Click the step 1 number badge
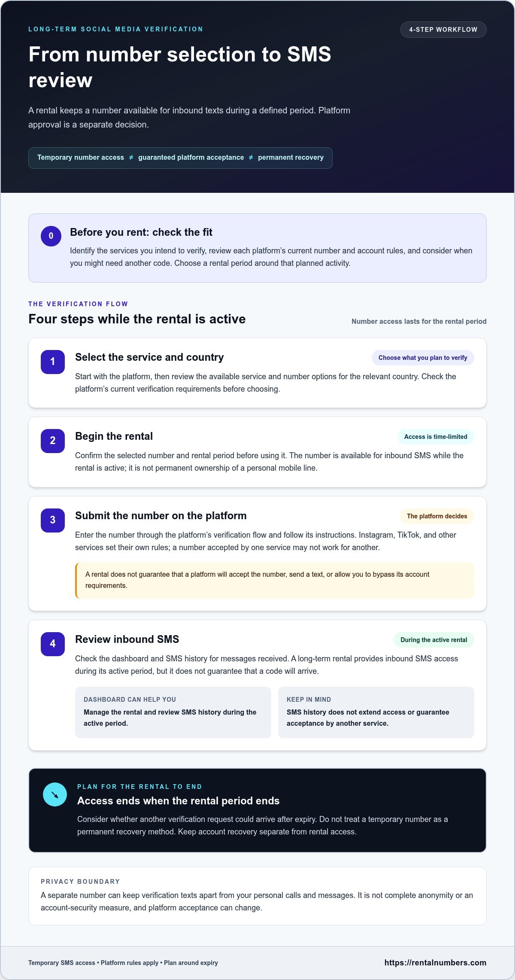Screen dimensions: 515x980 click(x=53, y=362)
